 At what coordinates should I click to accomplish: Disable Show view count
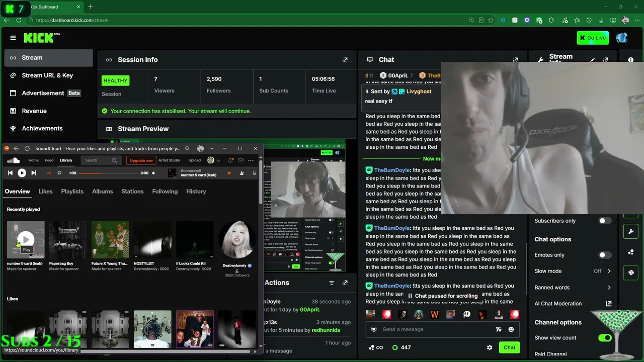605,338
